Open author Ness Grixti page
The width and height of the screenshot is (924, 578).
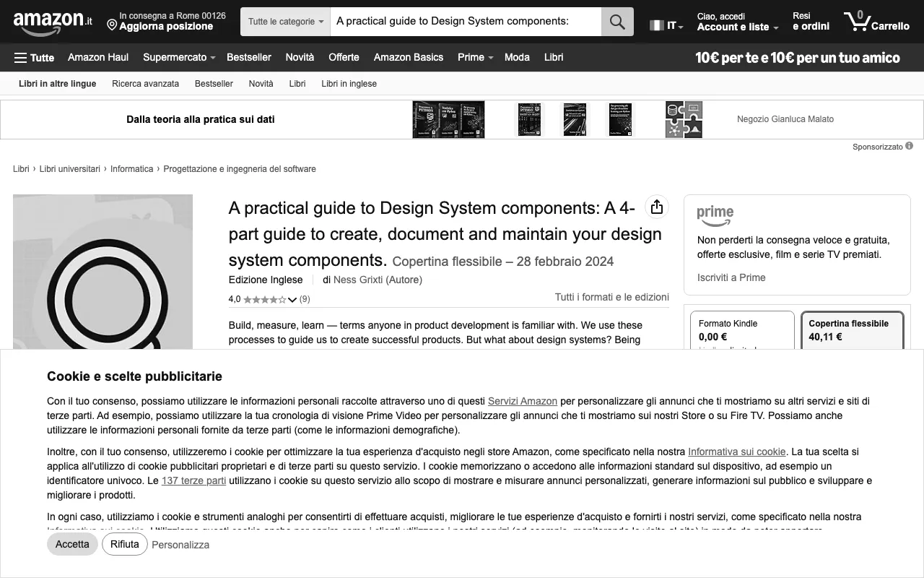point(358,280)
